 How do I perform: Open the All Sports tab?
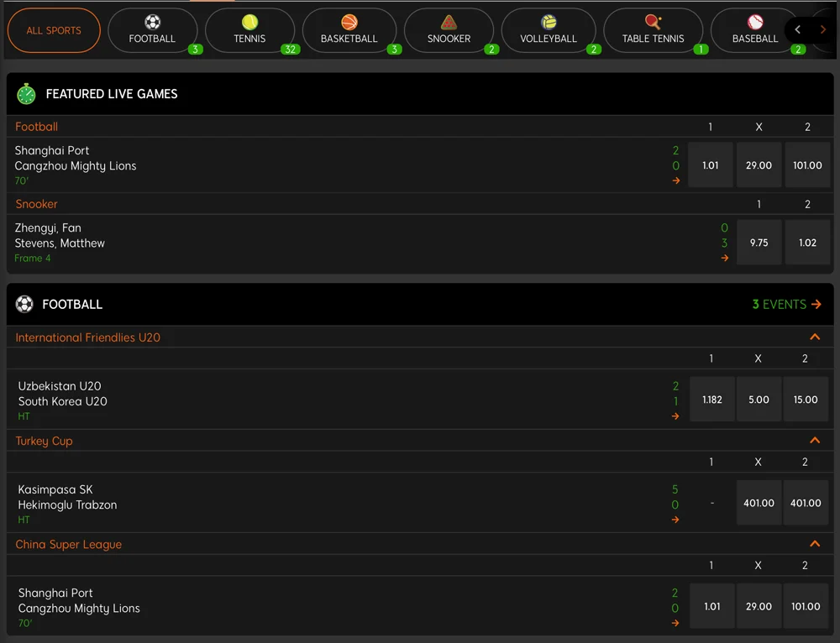click(54, 30)
